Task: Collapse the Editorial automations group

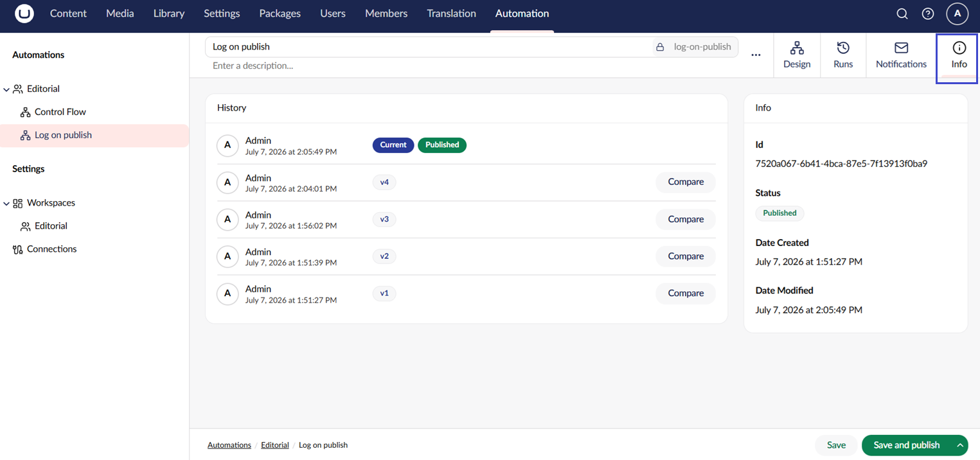Action: click(x=6, y=89)
